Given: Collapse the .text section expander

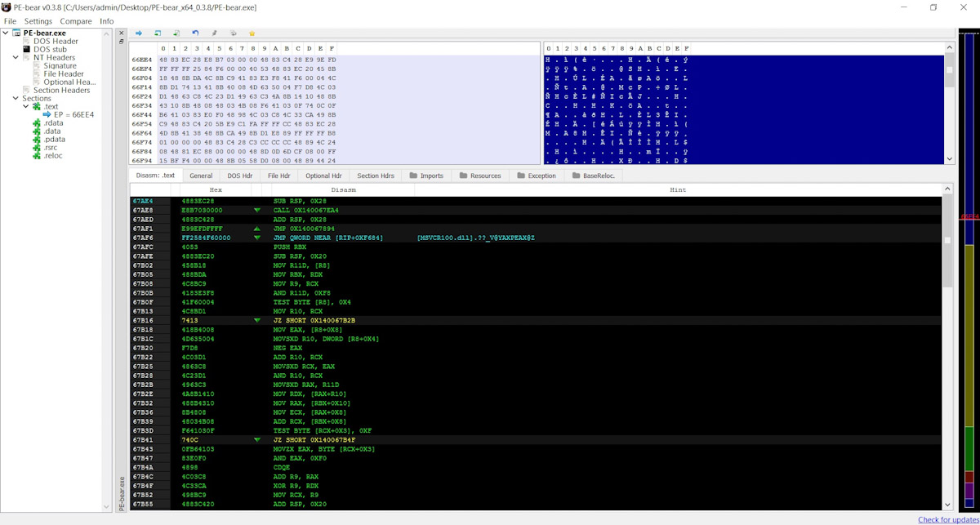Looking at the screenshot, I should point(27,107).
